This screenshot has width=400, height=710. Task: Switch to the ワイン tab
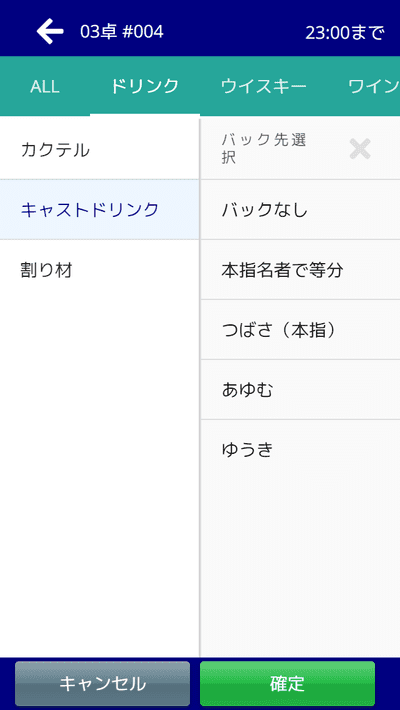click(373, 86)
